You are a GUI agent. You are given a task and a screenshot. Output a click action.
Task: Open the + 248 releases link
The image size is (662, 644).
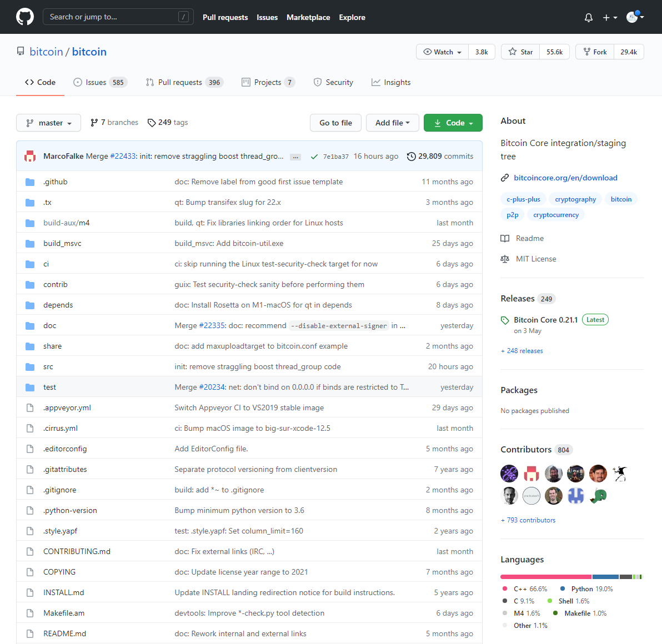(522, 351)
